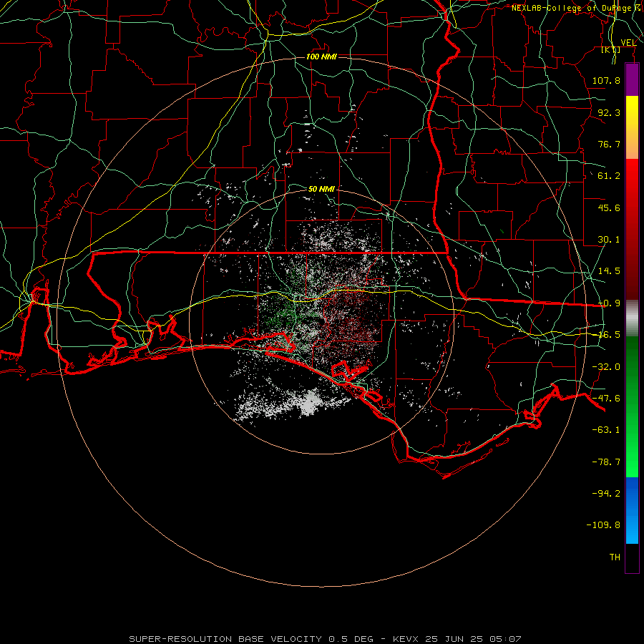Click the purple segment of the velocity color bar

632,80
